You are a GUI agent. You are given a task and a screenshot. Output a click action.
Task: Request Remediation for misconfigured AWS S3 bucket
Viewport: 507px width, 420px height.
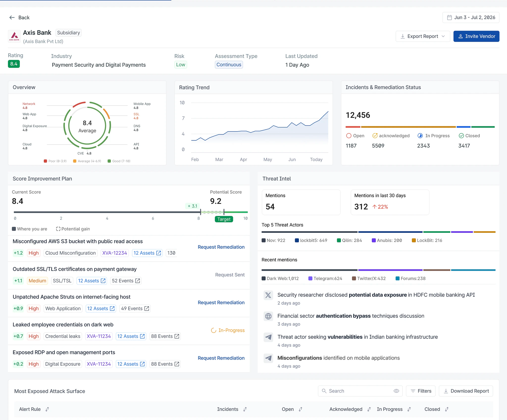click(x=221, y=247)
